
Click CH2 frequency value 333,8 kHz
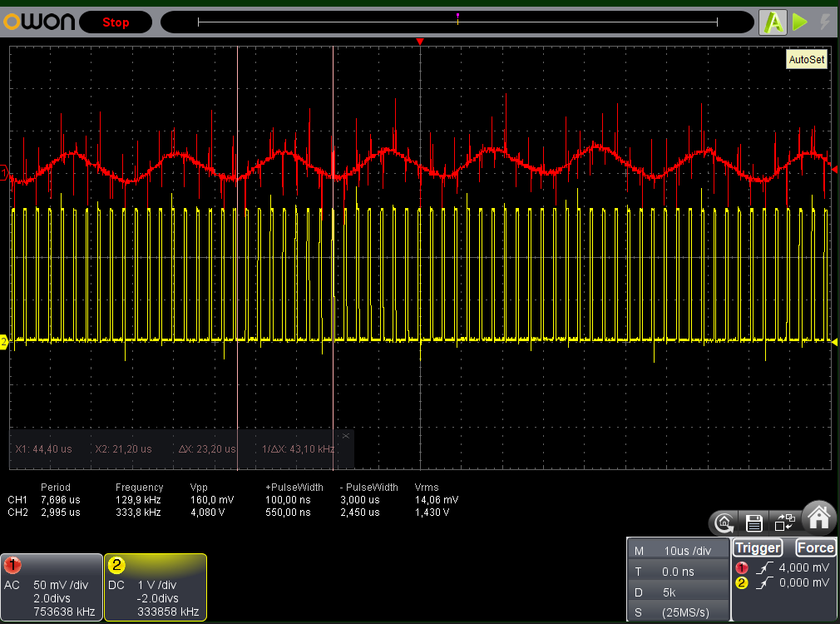point(138,513)
